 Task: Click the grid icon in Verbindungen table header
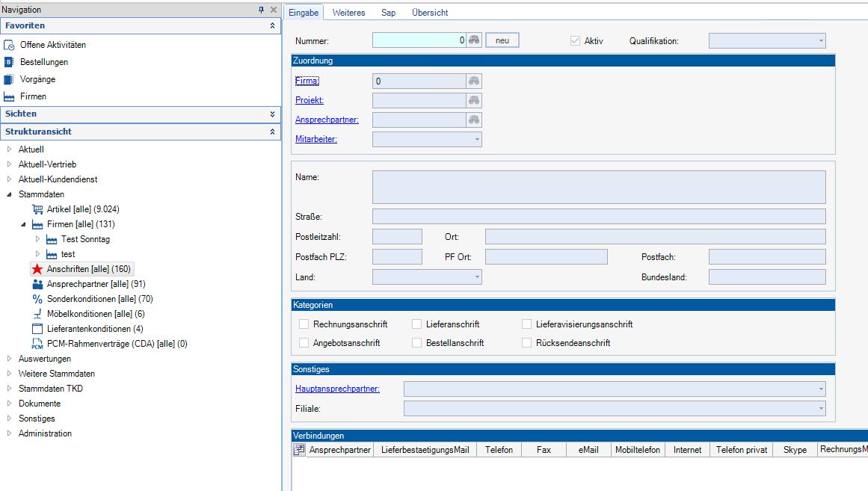[x=299, y=450]
